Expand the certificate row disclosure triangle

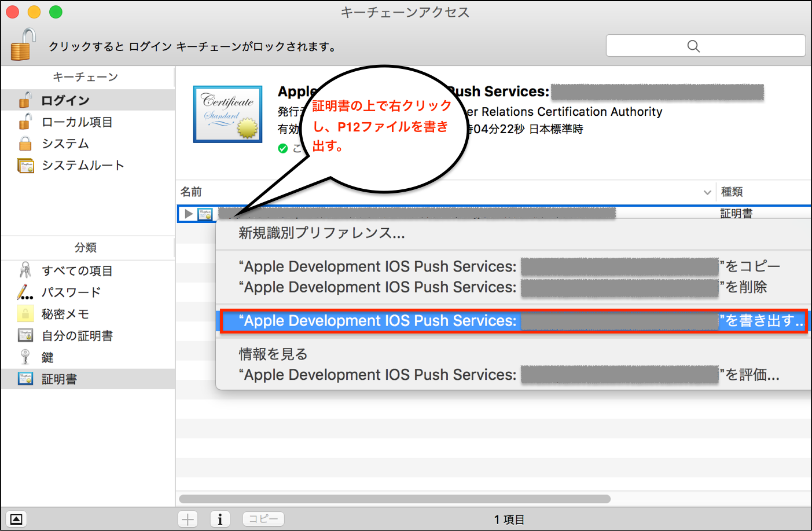188,213
